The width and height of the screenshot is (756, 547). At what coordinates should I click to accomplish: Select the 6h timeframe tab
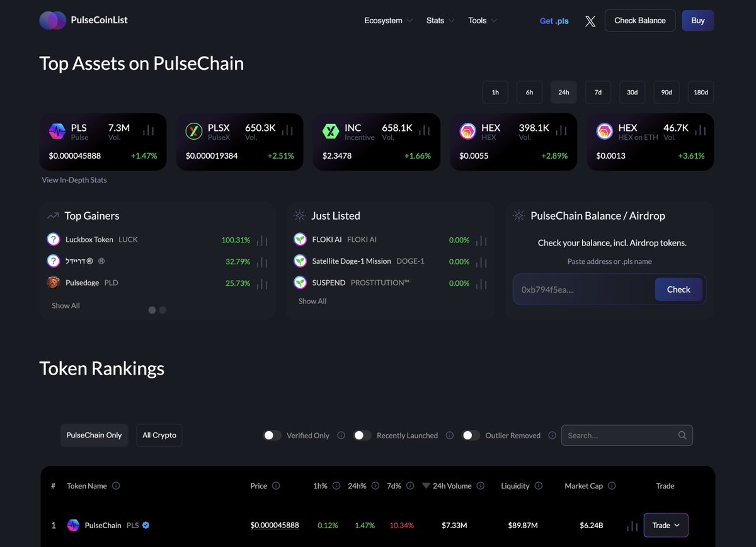pyautogui.click(x=530, y=93)
